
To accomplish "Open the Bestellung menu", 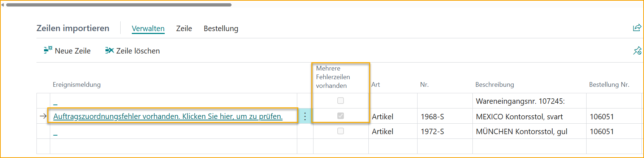I will pyautogui.click(x=221, y=29).
